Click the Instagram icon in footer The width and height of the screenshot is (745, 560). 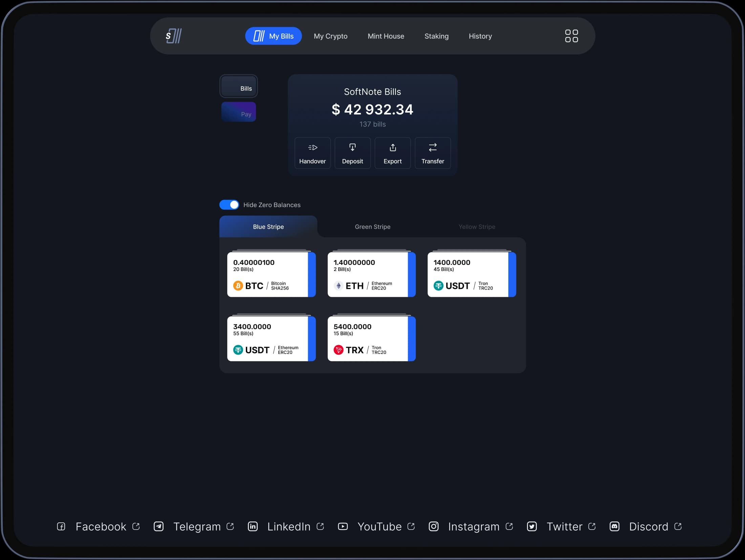click(433, 527)
